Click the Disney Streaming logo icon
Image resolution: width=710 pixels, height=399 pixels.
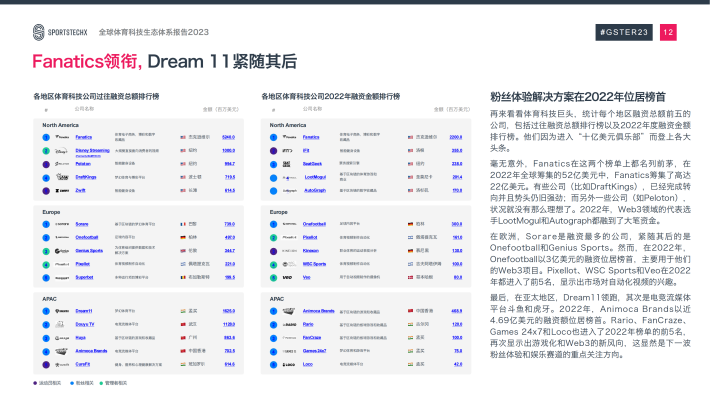(x=62, y=151)
